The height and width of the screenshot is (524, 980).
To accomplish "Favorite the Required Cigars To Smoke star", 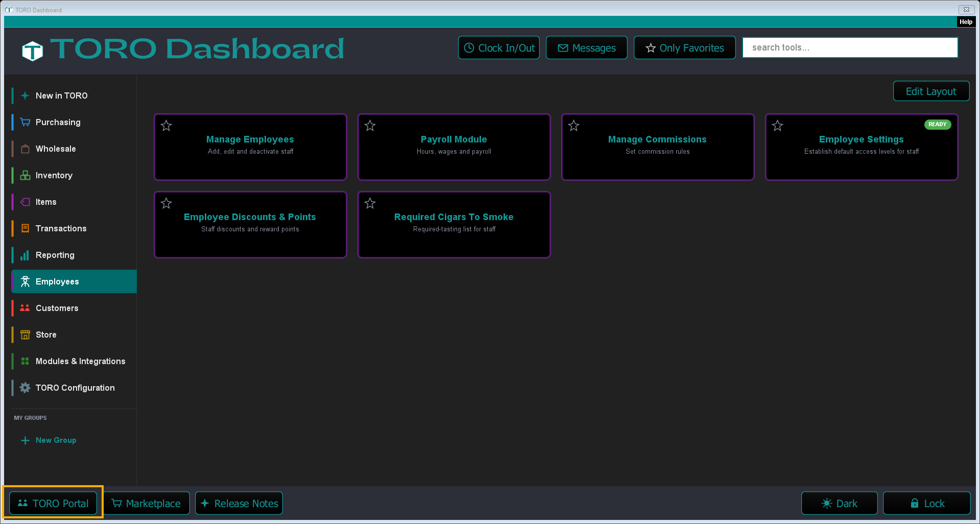I will tap(370, 203).
